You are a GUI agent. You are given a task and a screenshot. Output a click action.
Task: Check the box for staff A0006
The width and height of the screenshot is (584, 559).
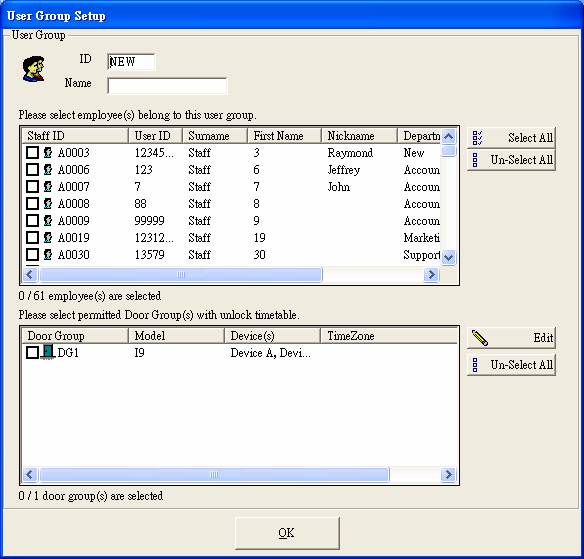(x=32, y=169)
